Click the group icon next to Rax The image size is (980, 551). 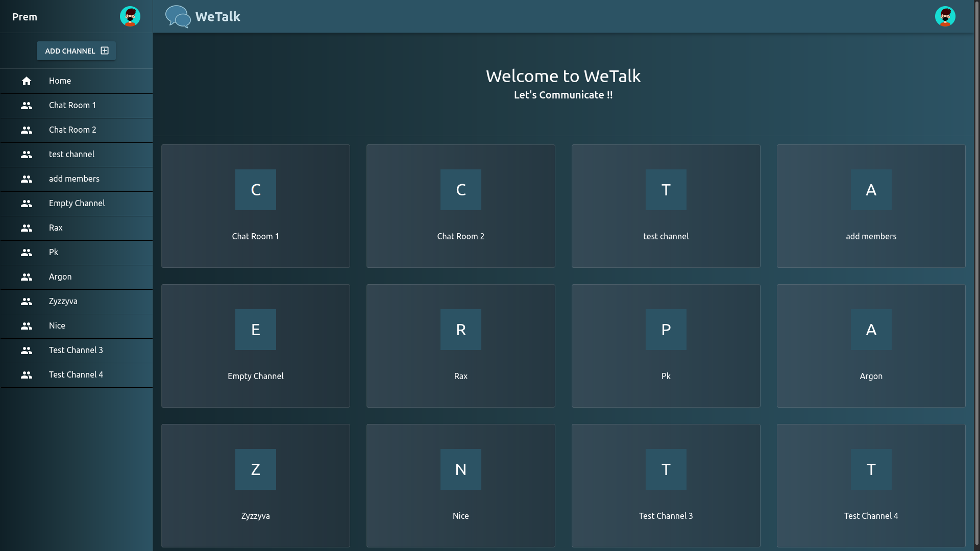pyautogui.click(x=27, y=228)
